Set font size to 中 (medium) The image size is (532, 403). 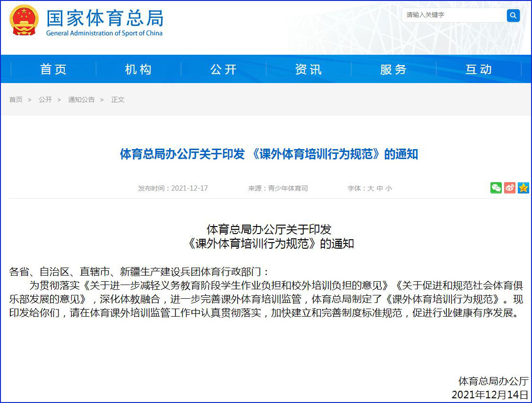[x=380, y=188]
